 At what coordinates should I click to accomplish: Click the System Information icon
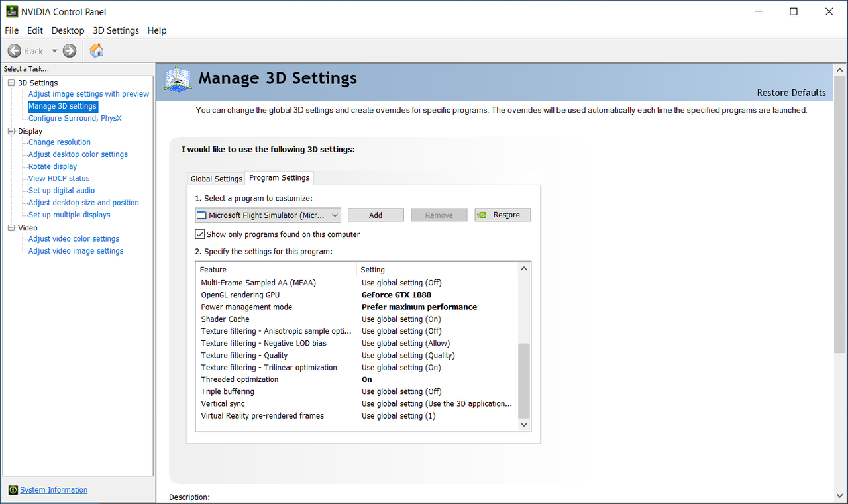(x=13, y=490)
